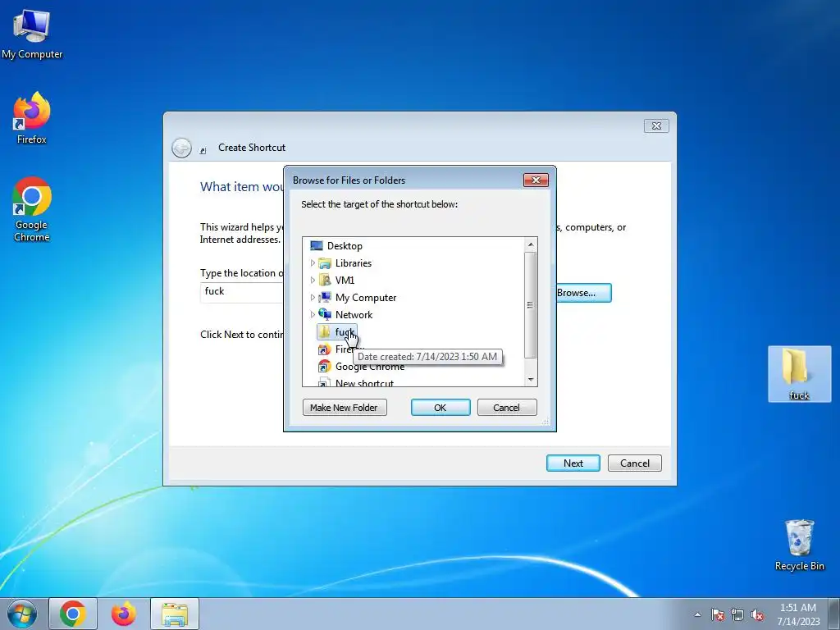Click the Desktop icon in the tree
The image size is (840, 630).
click(317, 246)
